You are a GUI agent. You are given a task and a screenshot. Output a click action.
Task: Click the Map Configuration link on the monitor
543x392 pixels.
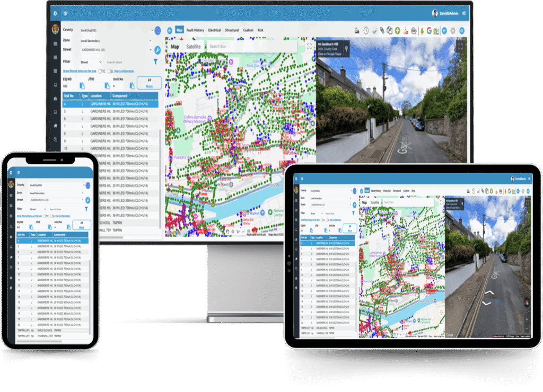tap(124, 71)
